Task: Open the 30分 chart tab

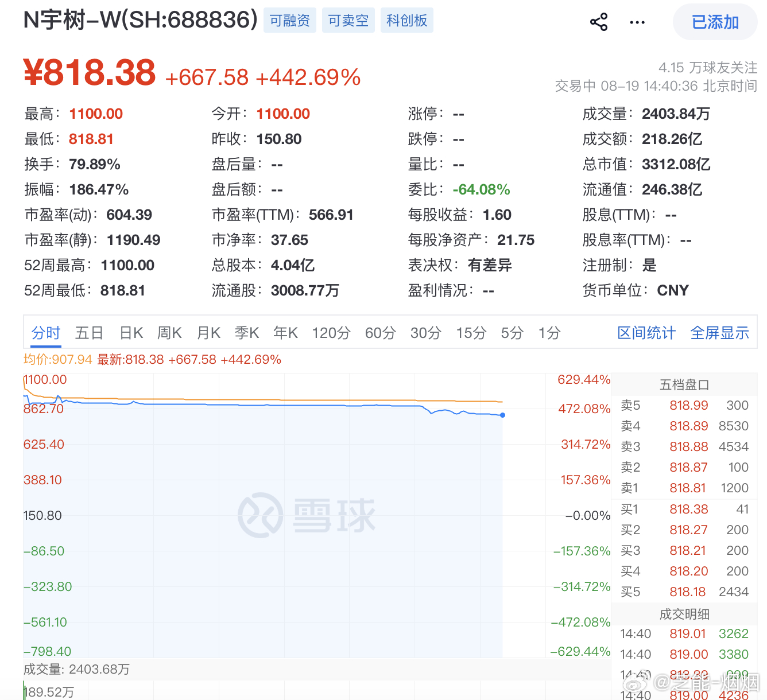Action: coord(426,333)
